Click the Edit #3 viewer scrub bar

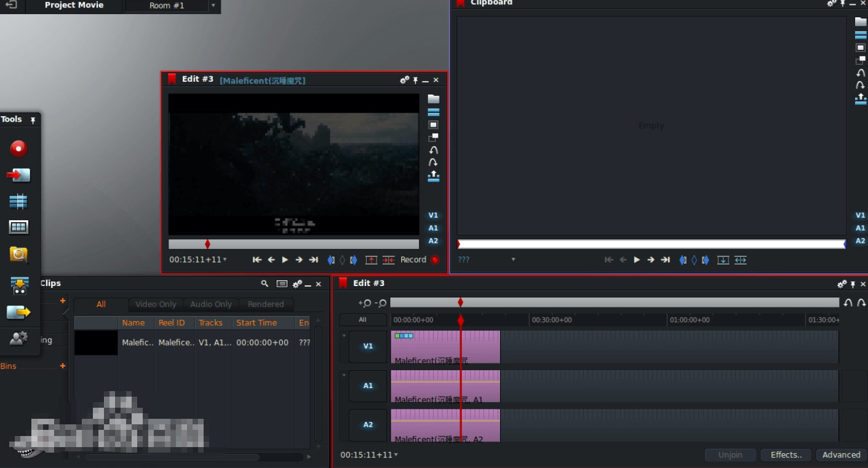(x=293, y=244)
